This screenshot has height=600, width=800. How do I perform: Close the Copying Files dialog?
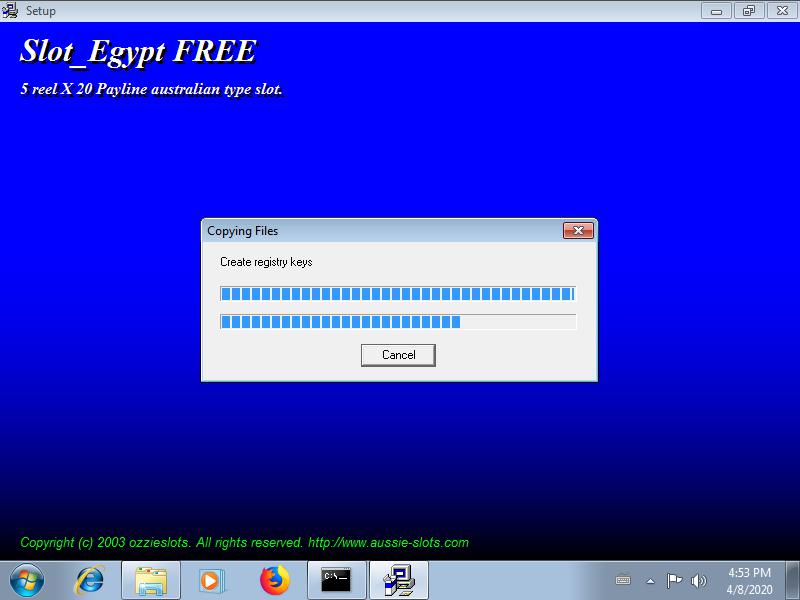click(x=578, y=231)
